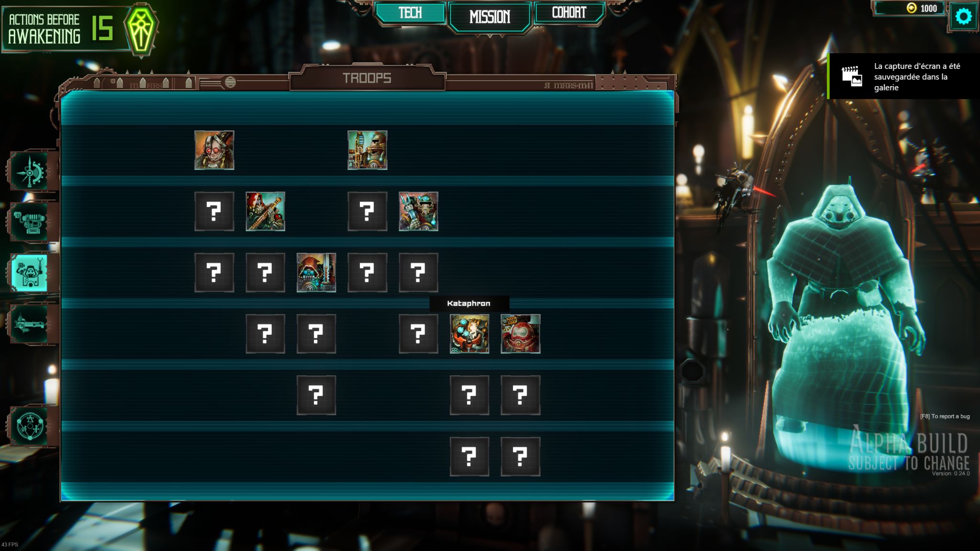Open the COHORT tab
The image size is (980, 551).
pyautogui.click(x=569, y=13)
